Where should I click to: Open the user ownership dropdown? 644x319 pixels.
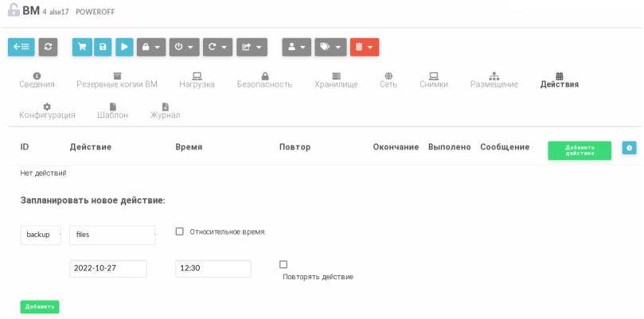(x=296, y=48)
